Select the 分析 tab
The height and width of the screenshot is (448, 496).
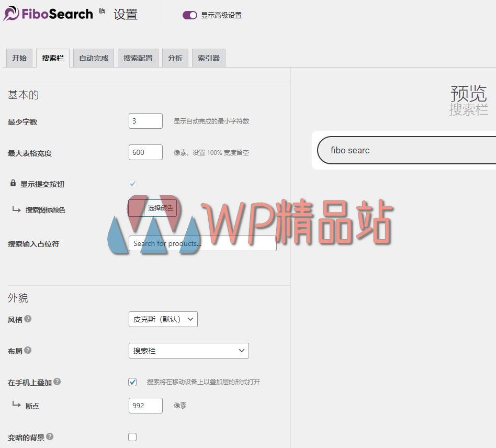[175, 58]
